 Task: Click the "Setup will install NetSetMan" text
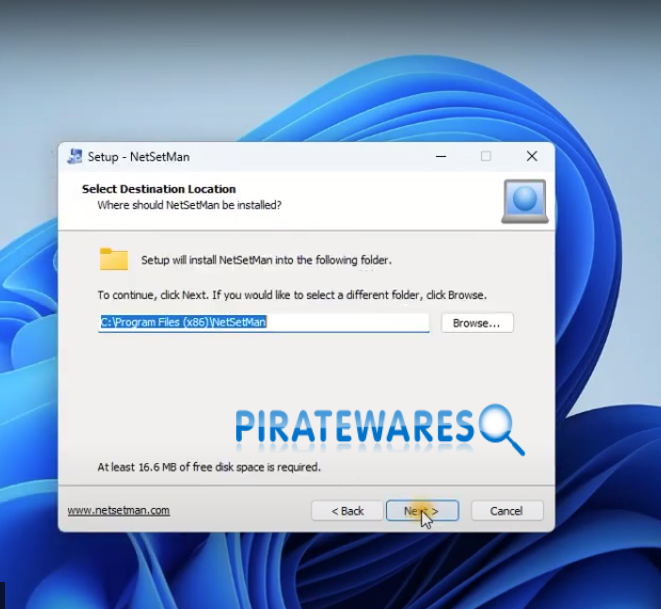[x=266, y=260]
